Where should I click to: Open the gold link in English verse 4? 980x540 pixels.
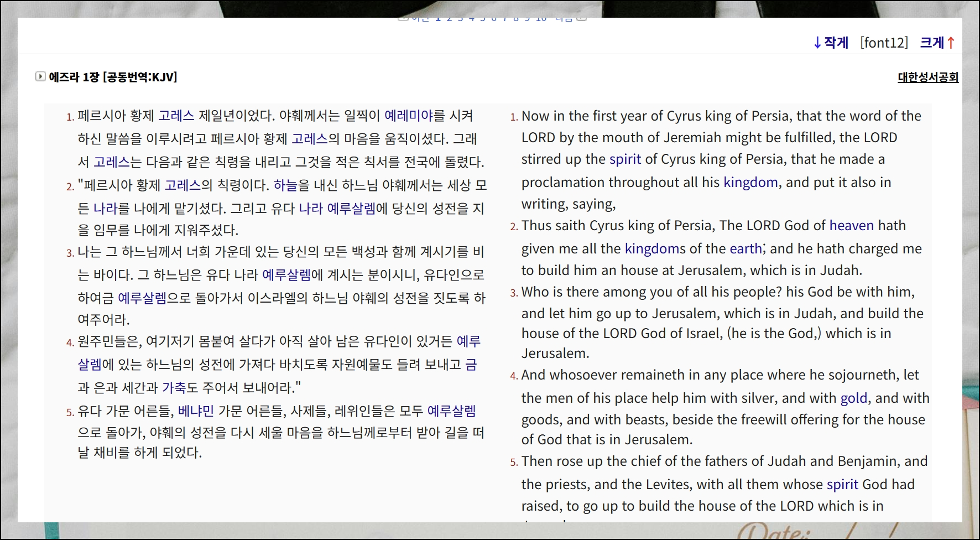click(x=854, y=398)
